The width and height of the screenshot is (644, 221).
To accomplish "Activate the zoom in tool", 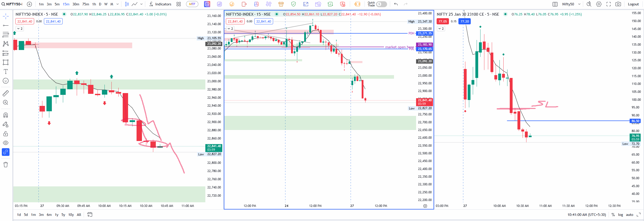I will point(6,102).
